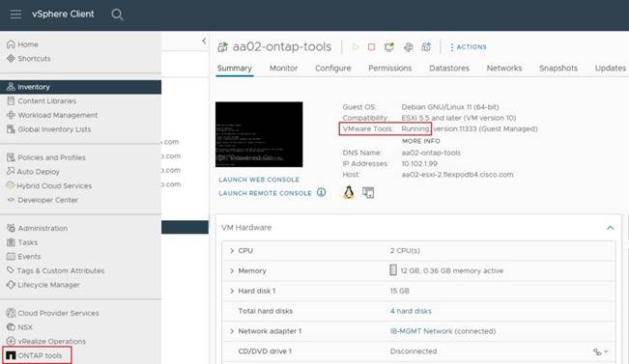Switch to the Snapshots tab
Screen dimensions: 629x364
point(558,69)
